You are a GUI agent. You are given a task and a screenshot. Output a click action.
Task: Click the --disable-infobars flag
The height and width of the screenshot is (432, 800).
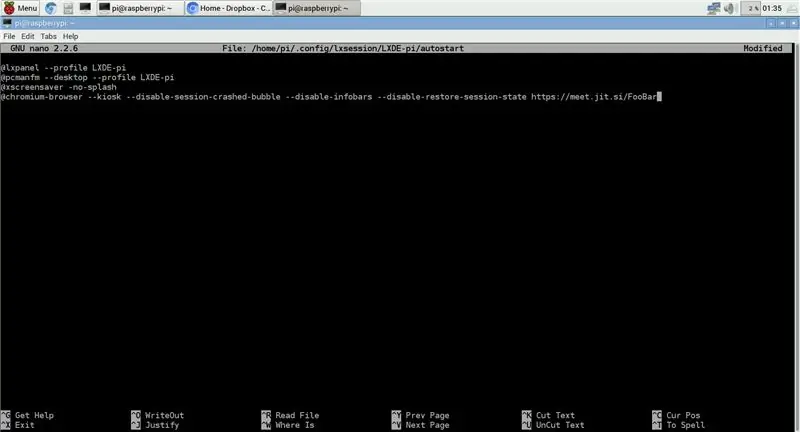click(329, 96)
